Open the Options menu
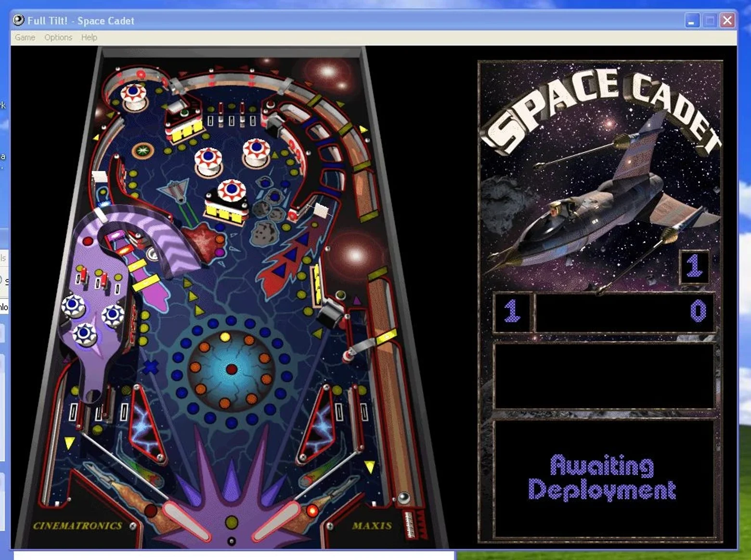751x560 pixels. pyautogui.click(x=58, y=38)
